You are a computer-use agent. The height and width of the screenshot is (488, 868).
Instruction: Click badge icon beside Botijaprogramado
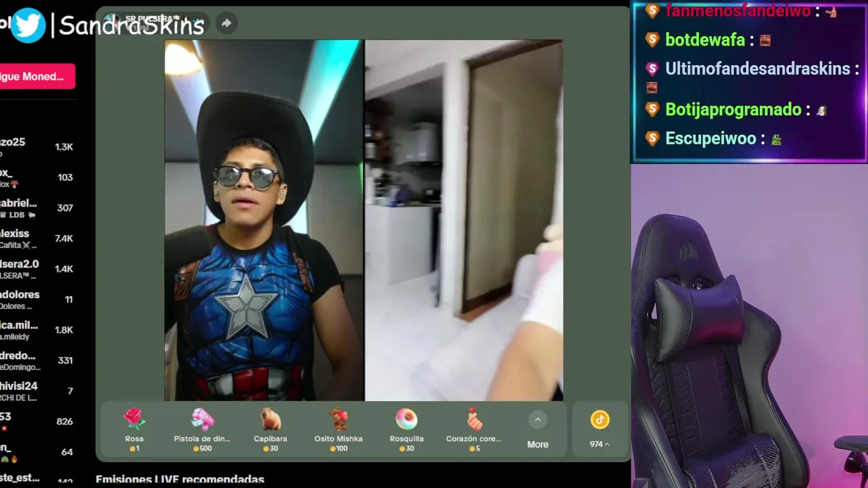click(x=652, y=110)
